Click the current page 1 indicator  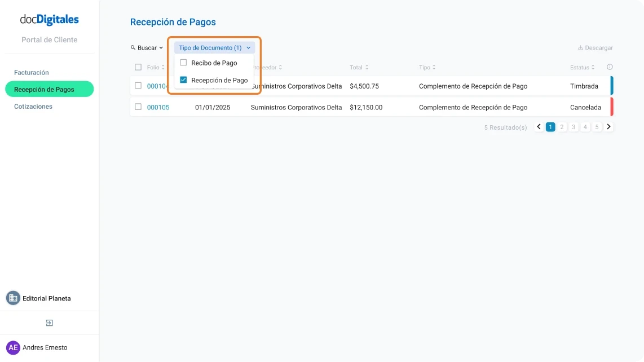click(550, 126)
